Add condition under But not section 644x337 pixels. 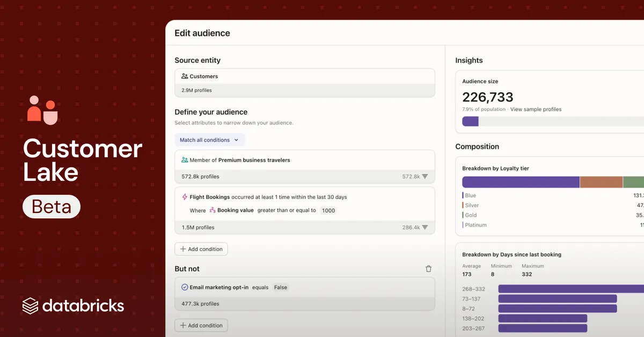[201, 325]
